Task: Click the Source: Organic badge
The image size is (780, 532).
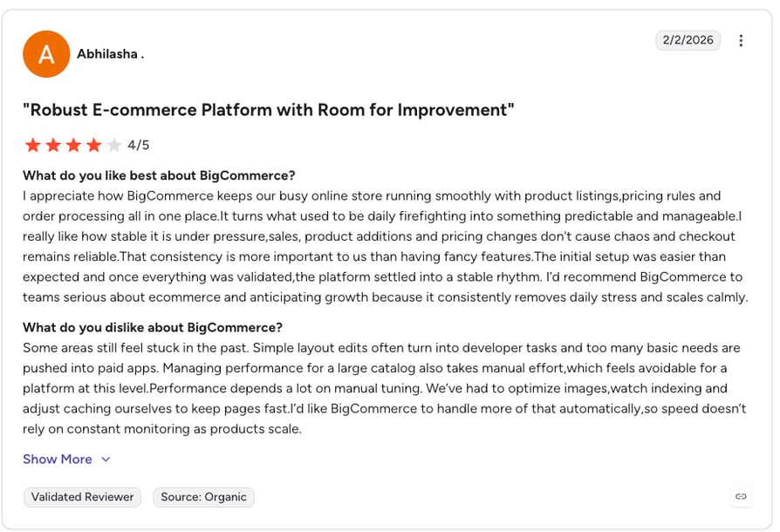Action: click(x=203, y=497)
